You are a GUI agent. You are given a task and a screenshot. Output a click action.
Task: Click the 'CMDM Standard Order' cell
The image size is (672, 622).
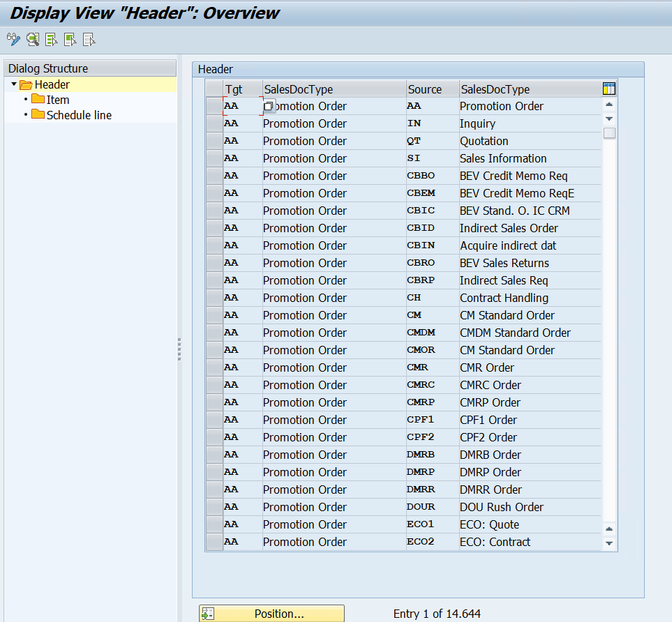point(530,333)
